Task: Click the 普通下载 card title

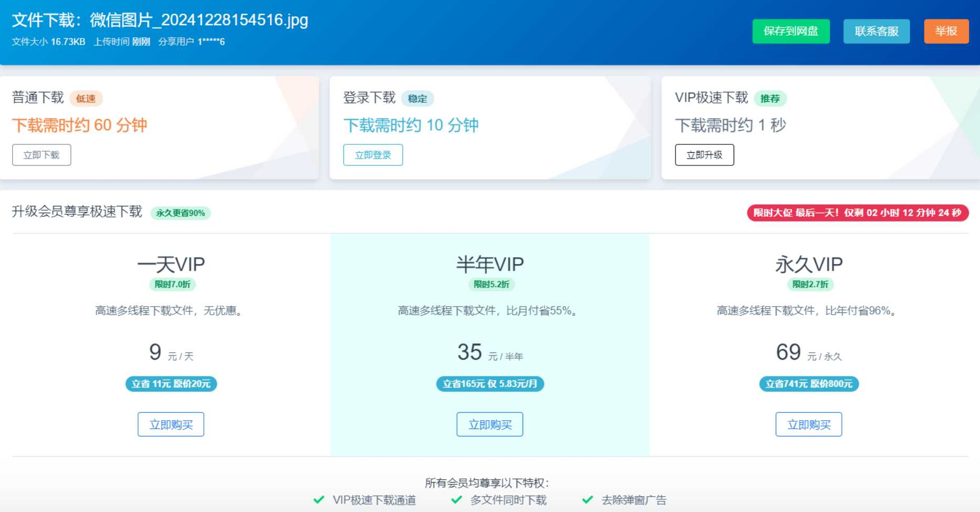Action: pos(38,98)
